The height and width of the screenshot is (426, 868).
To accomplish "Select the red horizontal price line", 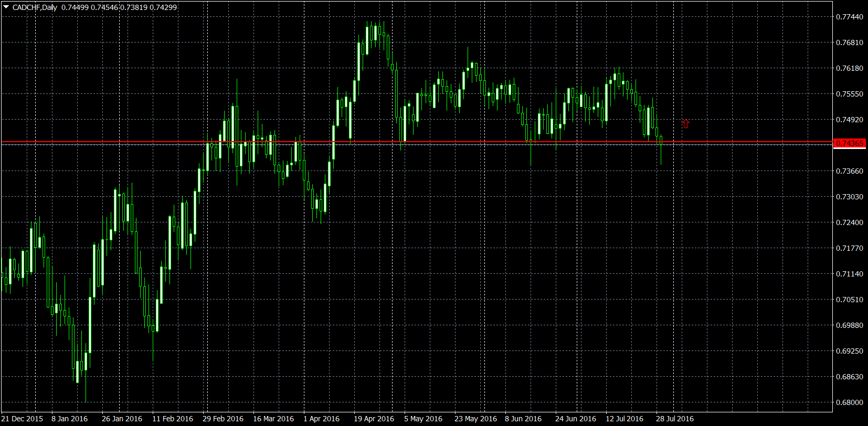I will click(417, 142).
